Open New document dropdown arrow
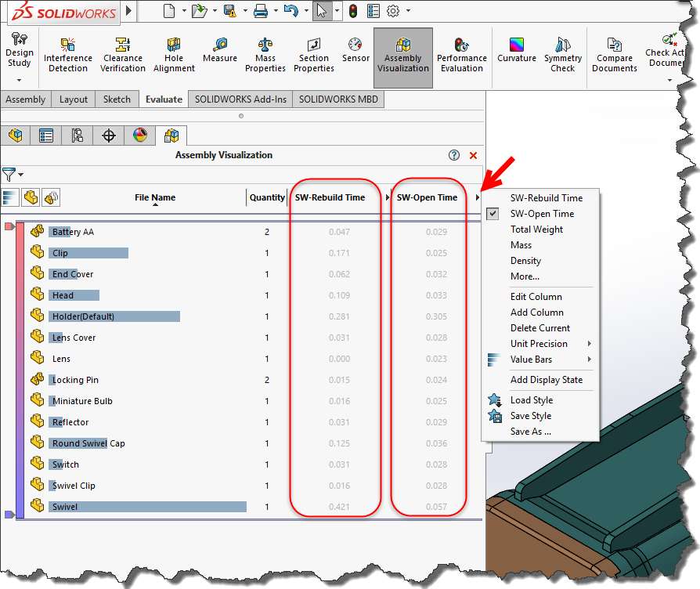 pos(184,11)
